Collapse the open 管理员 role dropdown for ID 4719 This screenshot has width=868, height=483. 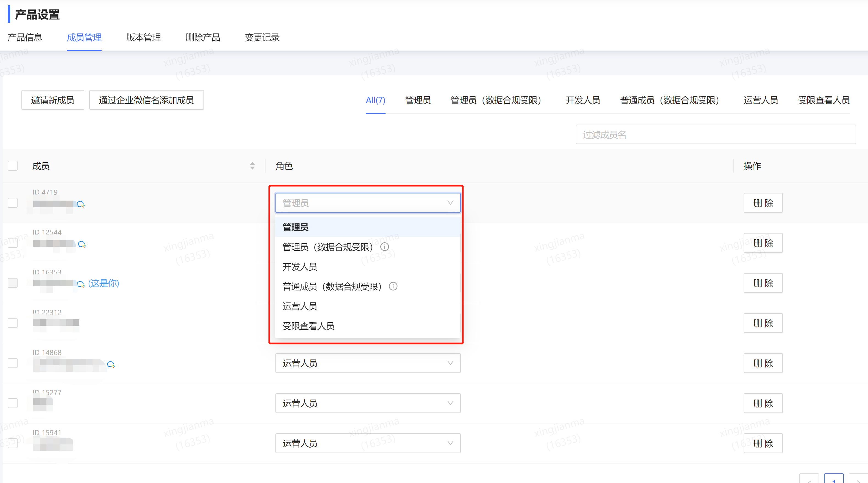coord(368,203)
